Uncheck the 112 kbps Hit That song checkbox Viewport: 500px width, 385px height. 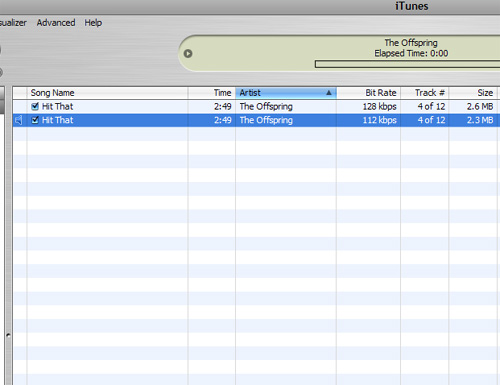click(x=35, y=120)
